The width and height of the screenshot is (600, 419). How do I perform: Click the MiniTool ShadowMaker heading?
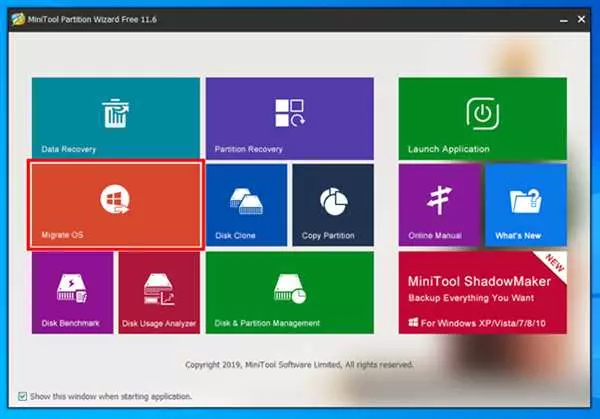[479, 282]
